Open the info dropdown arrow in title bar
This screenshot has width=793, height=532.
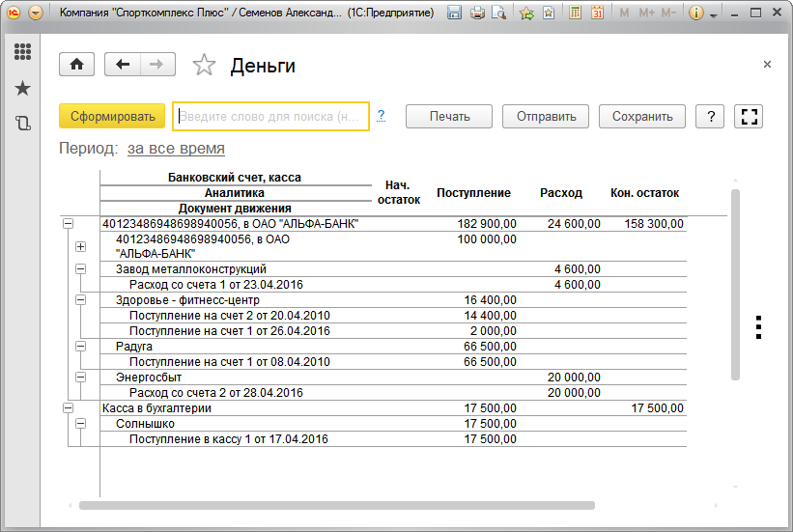point(713,15)
